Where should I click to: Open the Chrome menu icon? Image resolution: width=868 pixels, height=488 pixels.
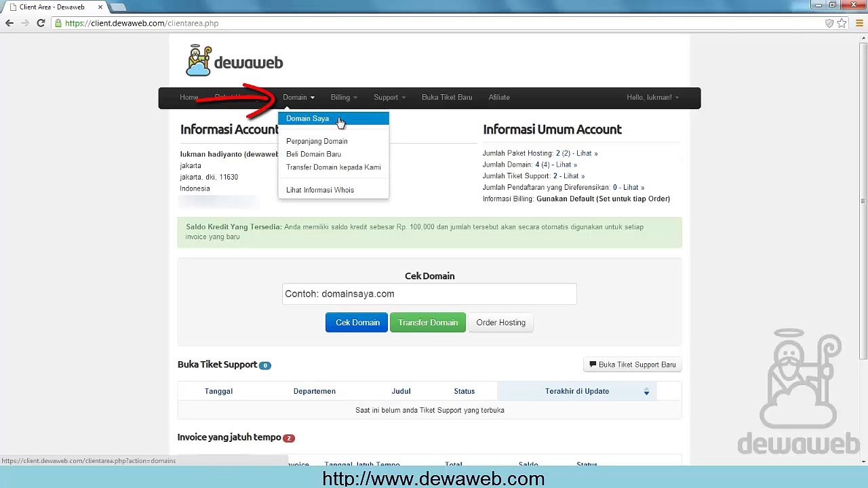[x=858, y=23]
